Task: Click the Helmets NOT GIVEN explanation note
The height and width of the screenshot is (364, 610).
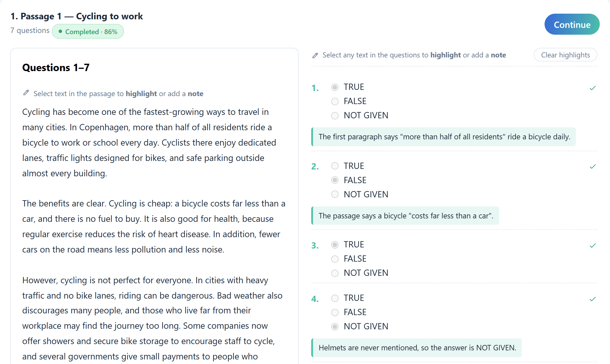Action: 417,348
